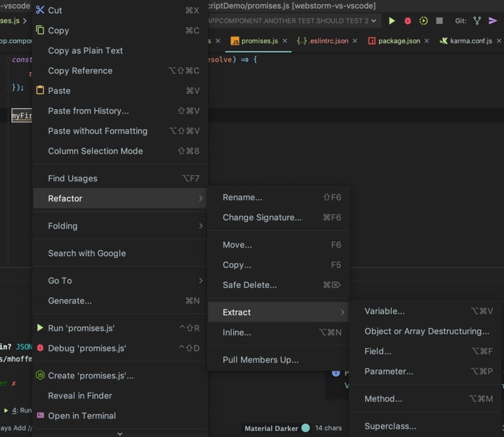Click the scissors Cut icon

[40, 10]
